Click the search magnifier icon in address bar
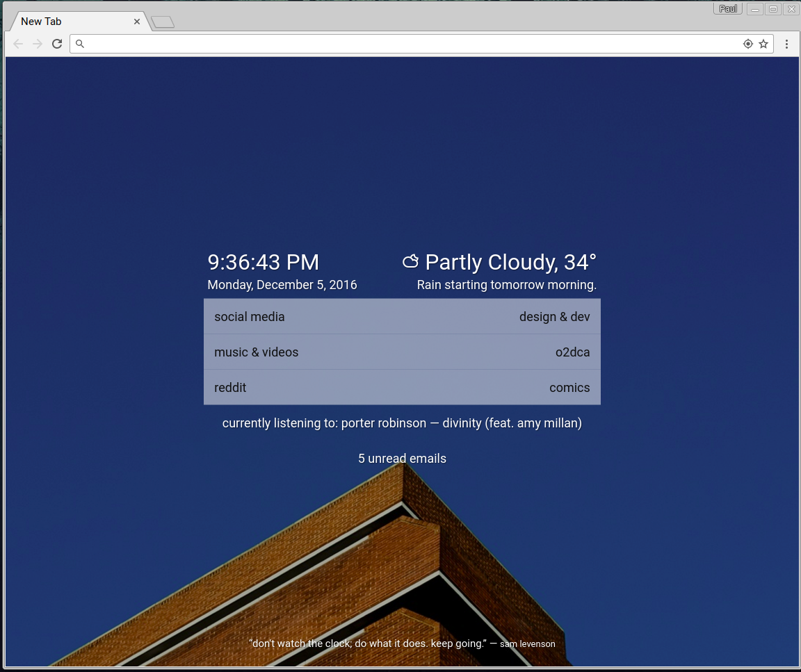 80,44
